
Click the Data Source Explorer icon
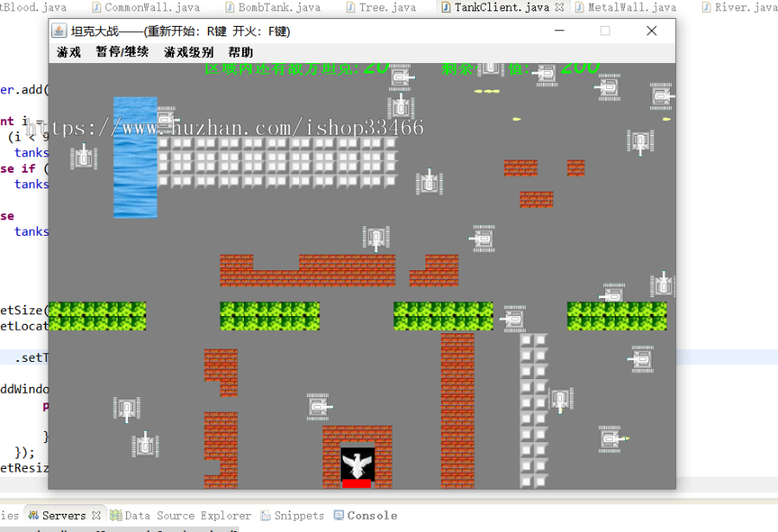point(116,516)
